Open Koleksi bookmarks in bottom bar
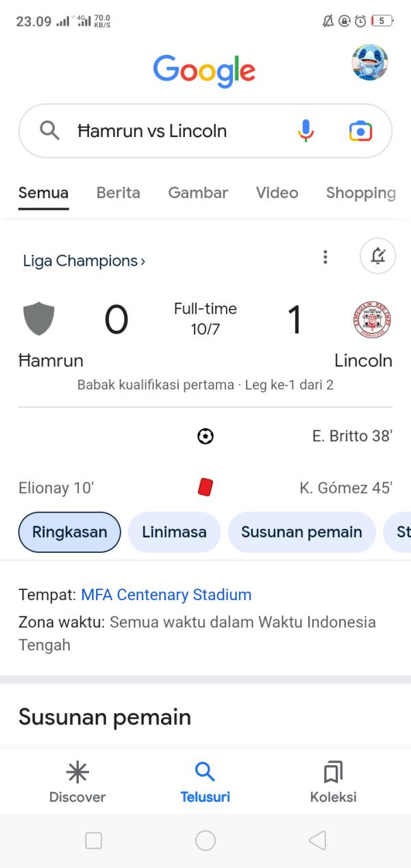Screen dimensions: 411x868 (x=334, y=782)
